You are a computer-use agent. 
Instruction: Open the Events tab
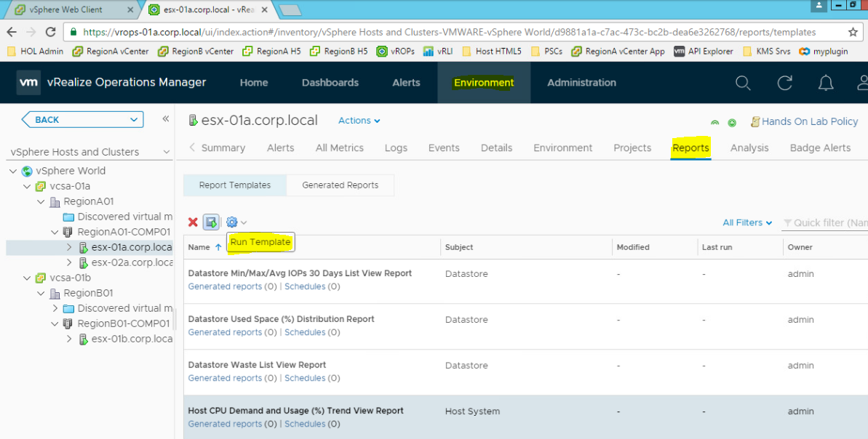(444, 148)
